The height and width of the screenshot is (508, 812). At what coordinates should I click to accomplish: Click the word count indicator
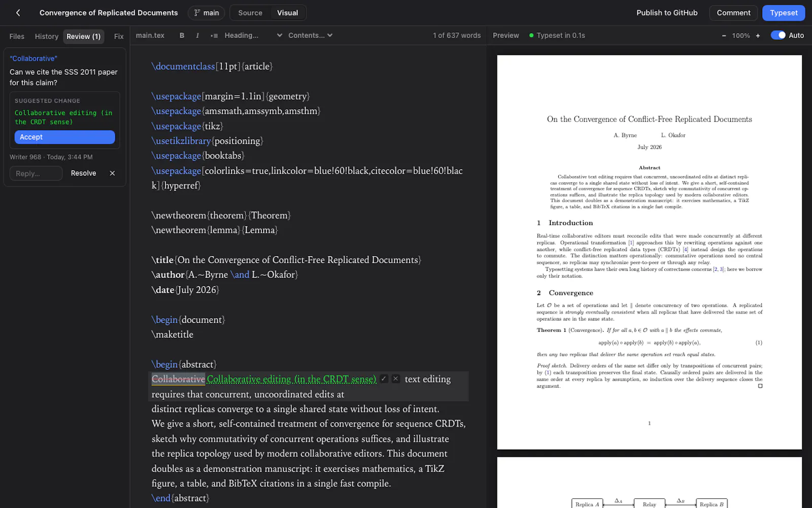tap(457, 36)
